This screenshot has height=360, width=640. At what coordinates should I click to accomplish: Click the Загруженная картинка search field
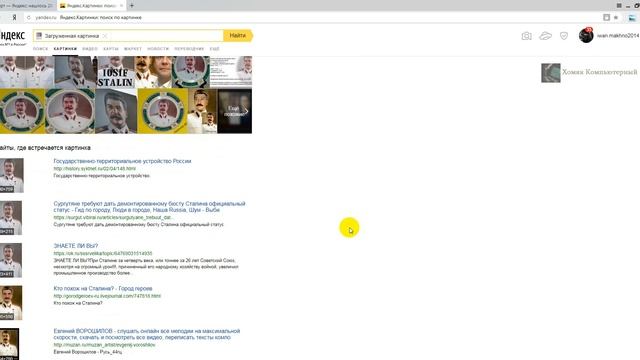point(128,36)
